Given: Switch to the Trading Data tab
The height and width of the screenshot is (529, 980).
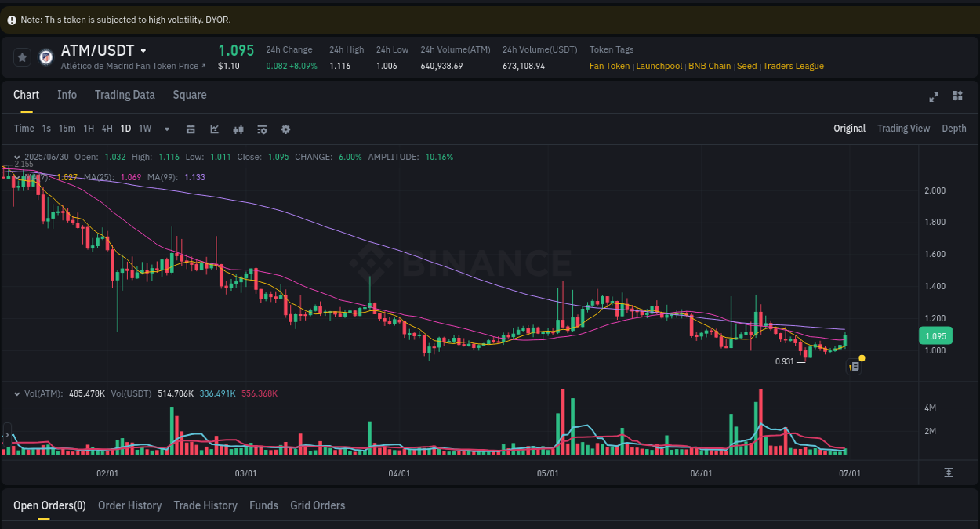Looking at the screenshot, I should pyautogui.click(x=125, y=95).
